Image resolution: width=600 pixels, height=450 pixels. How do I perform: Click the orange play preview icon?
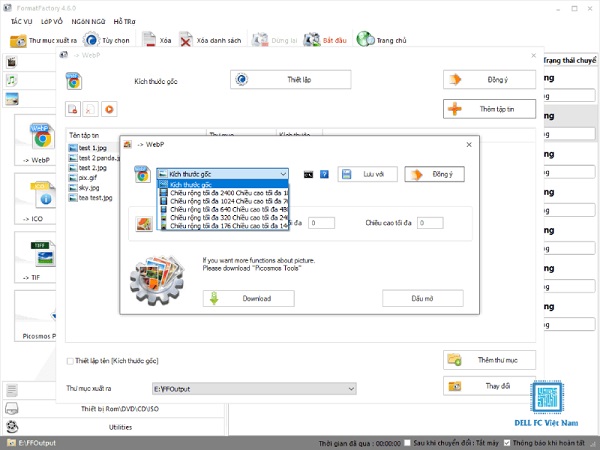[109, 109]
